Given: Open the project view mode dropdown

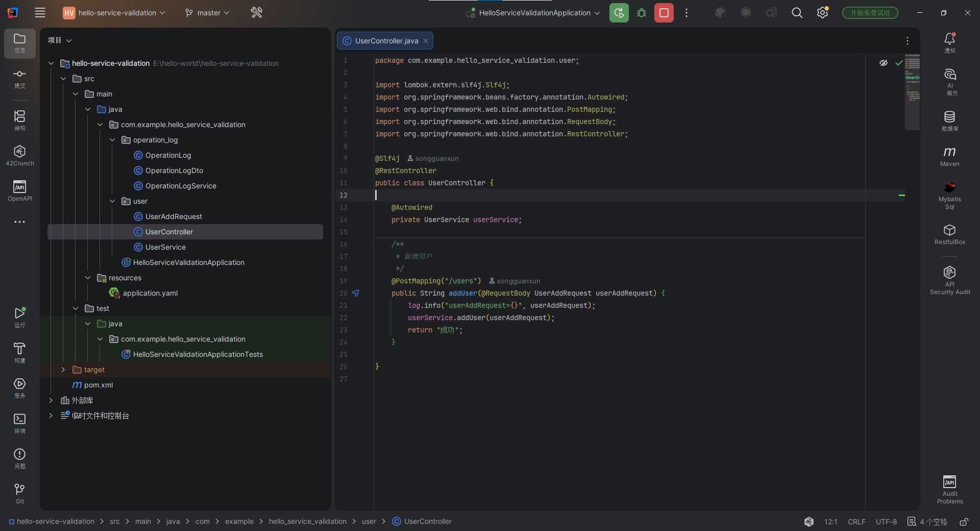Looking at the screenshot, I should pyautogui.click(x=60, y=40).
